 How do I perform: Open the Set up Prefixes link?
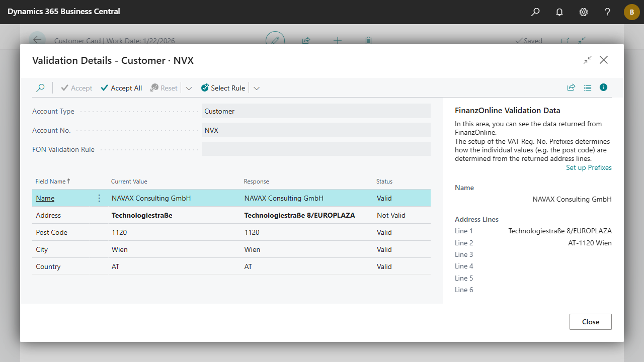click(589, 167)
